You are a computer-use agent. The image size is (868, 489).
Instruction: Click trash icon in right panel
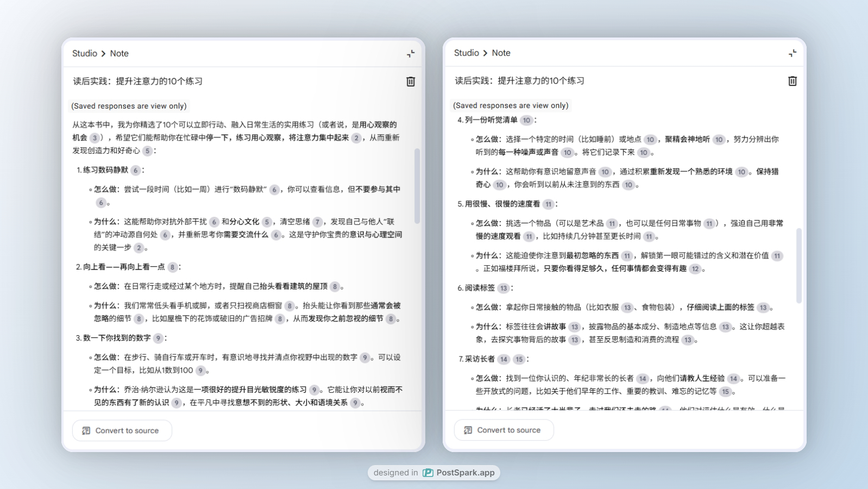tap(792, 81)
